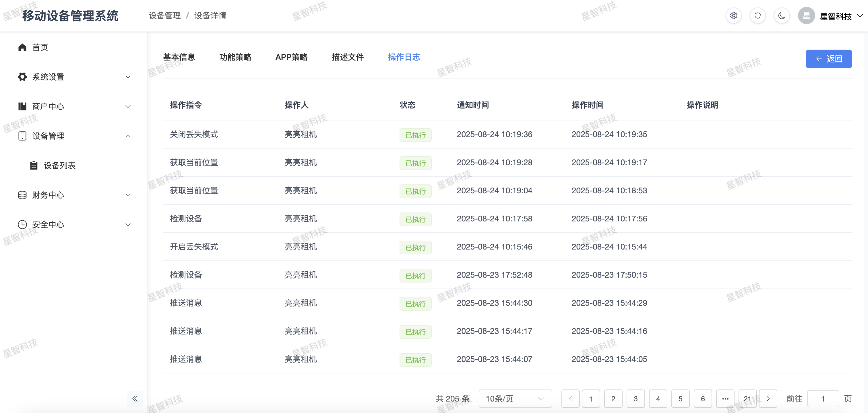The image size is (868, 413).
Task: Click the clock icon beside 安全中心
Action: [22, 225]
